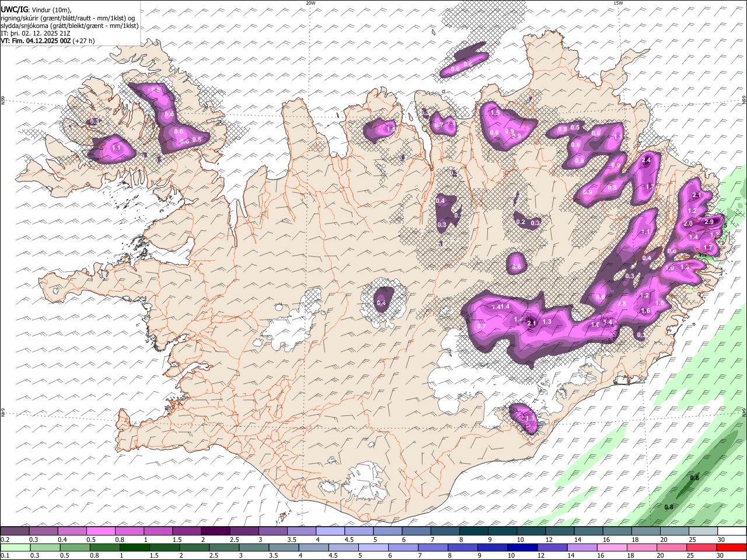Viewport: 747px width, 560px height.
Task: Click the light lavender 4–4.5 swatch in the top scale
Action: (x=330, y=531)
